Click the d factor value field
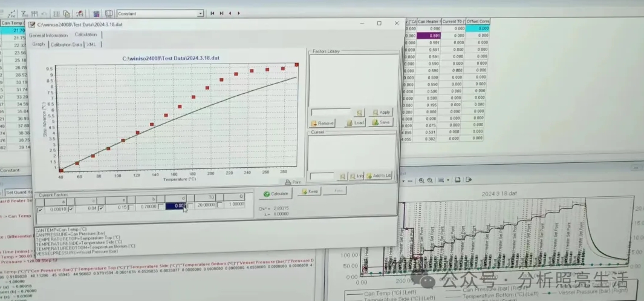Viewport: 644px width, 301px height. [x=176, y=206]
